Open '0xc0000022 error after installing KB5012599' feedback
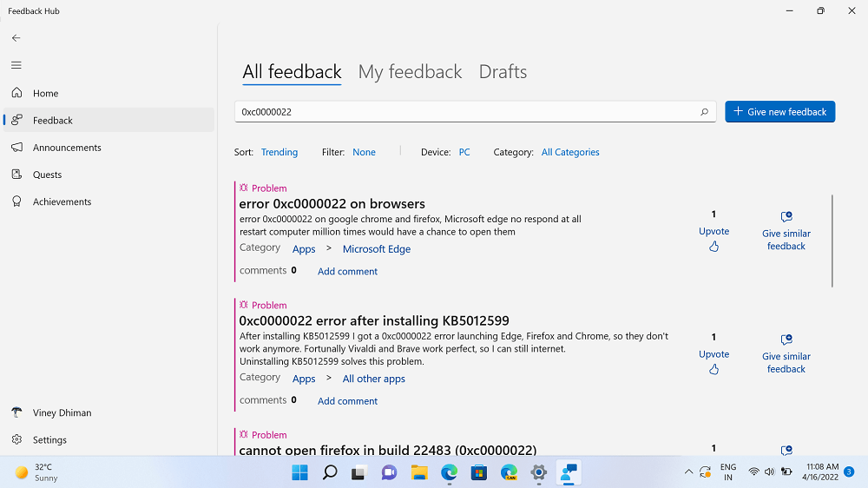The image size is (868, 488). 374,320
